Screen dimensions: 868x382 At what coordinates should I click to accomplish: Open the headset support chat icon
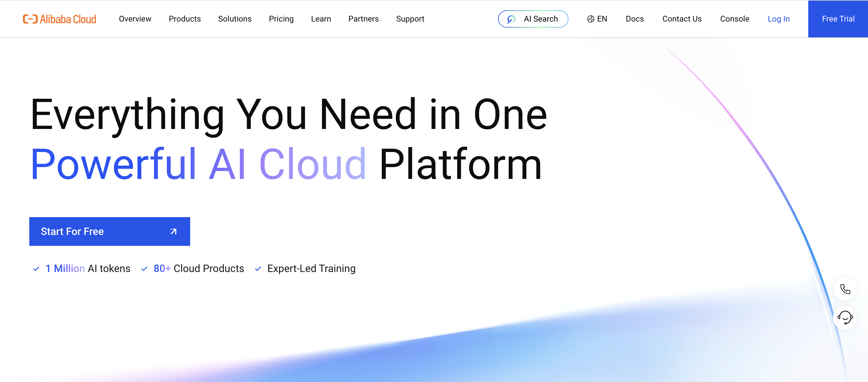[x=845, y=317]
